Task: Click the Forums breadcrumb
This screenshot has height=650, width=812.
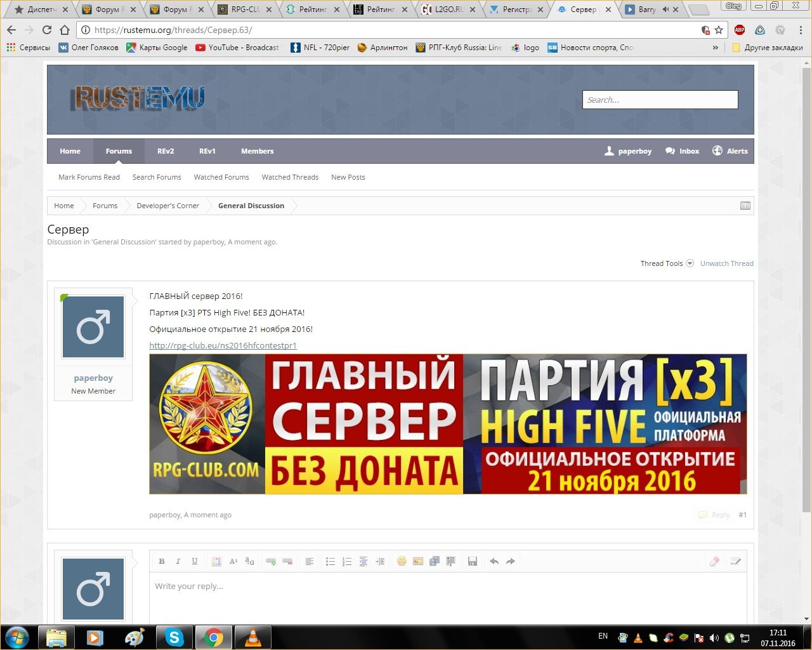Action: tap(105, 206)
